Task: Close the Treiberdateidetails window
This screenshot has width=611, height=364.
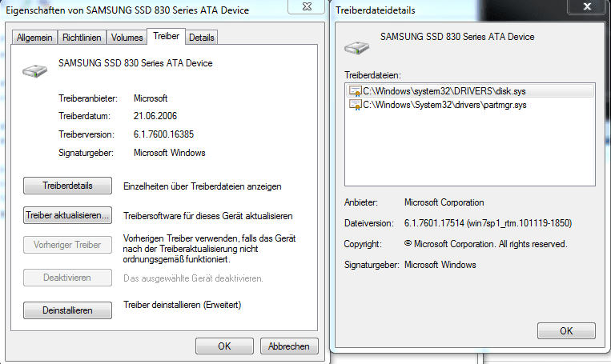Action: click(x=587, y=6)
